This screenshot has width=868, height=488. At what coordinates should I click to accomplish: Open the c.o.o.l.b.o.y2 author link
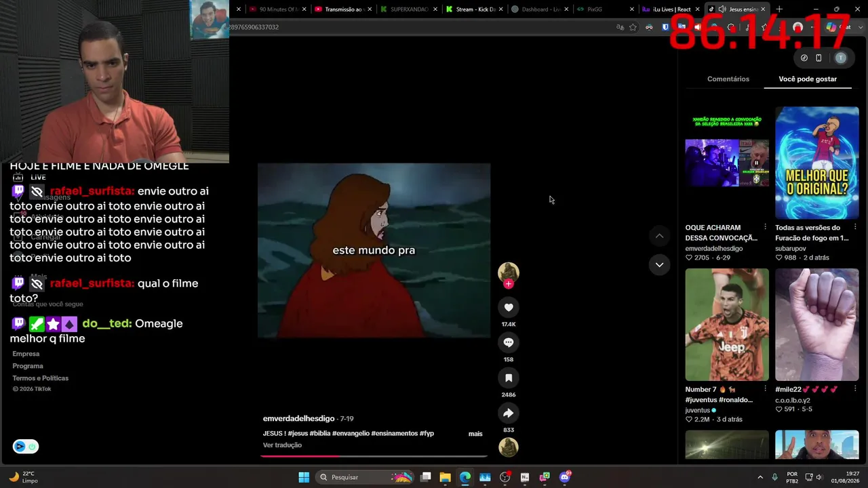click(x=793, y=401)
